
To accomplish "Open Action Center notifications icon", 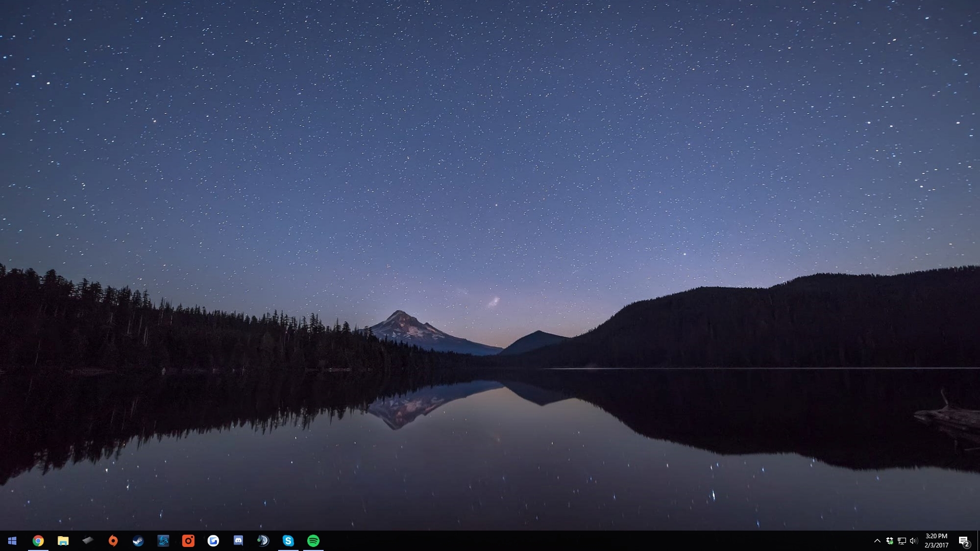I will (964, 541).
